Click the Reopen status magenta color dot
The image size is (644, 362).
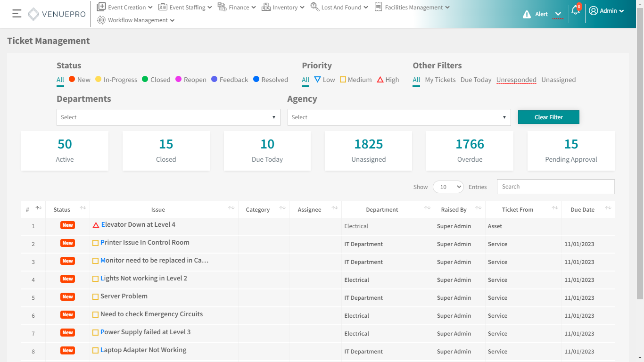179,79
